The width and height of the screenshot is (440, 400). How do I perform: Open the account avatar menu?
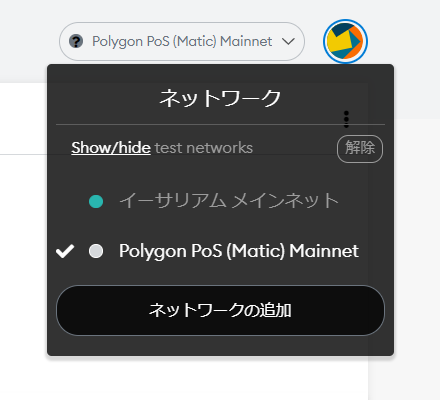coord(345,41)
